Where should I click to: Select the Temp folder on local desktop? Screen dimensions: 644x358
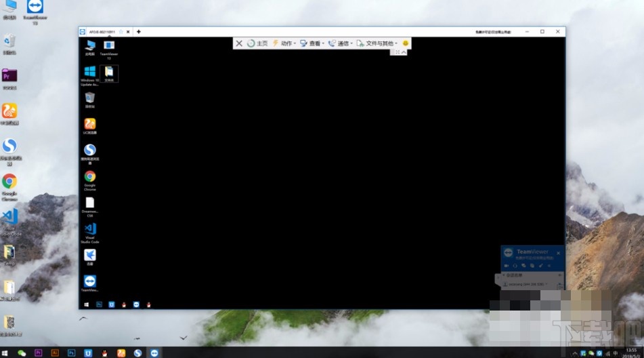(9, 255)
